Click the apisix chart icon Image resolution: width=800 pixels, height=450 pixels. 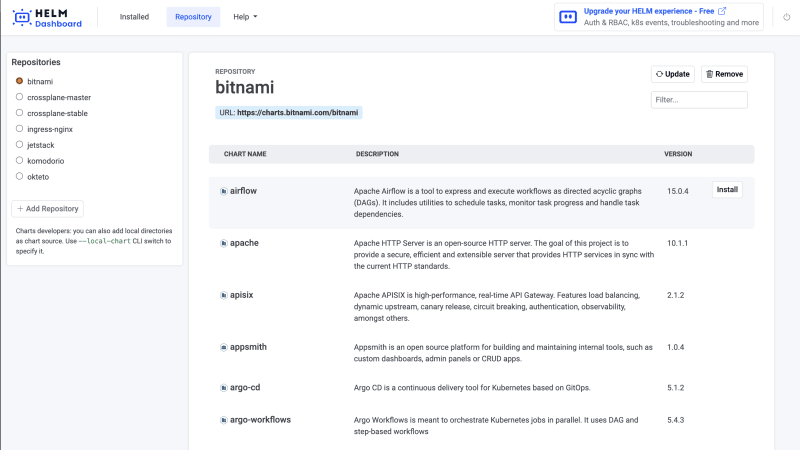223,295
